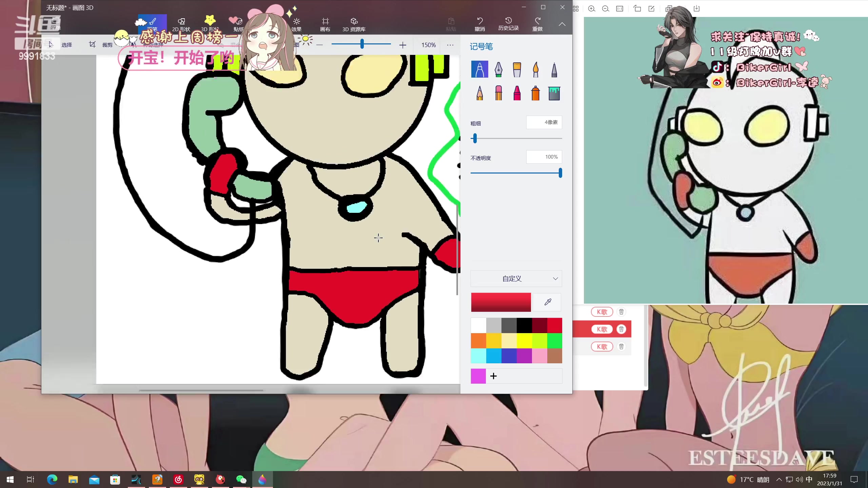Pick the brown color swatch
Screen dimensions: 868x488
click(555, 356)
